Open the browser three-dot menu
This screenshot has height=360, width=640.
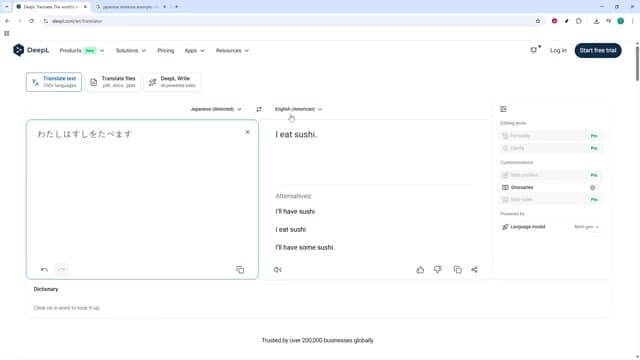(633, 21)
